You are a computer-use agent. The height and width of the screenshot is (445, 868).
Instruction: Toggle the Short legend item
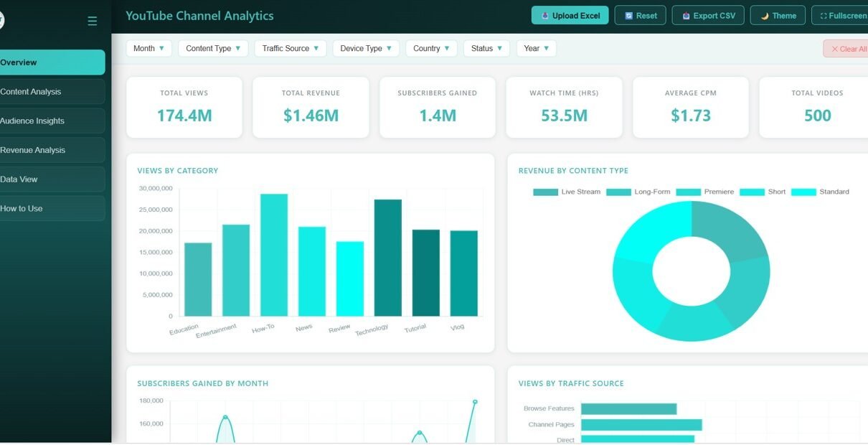(x=752, y=192)
